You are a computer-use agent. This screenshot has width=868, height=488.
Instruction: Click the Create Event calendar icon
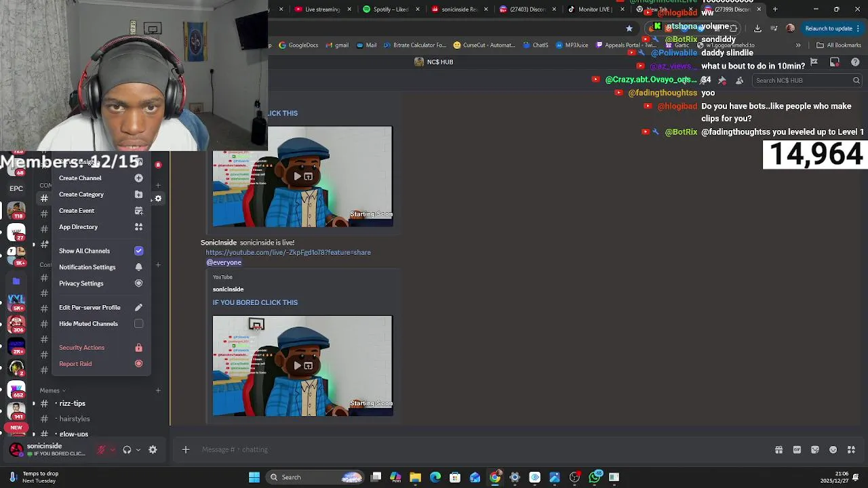pyautogui.click(x=138, y=211)
